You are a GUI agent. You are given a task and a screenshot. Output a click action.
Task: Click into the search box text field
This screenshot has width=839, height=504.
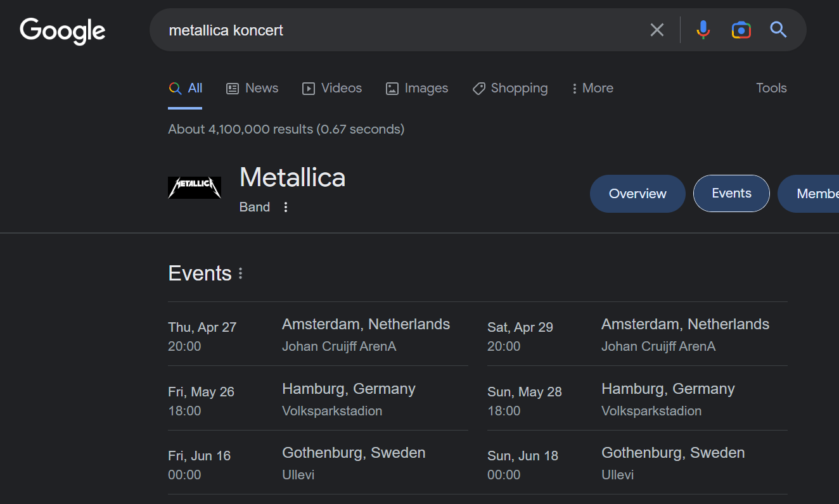pyautogui.click(x=399, y=30)
